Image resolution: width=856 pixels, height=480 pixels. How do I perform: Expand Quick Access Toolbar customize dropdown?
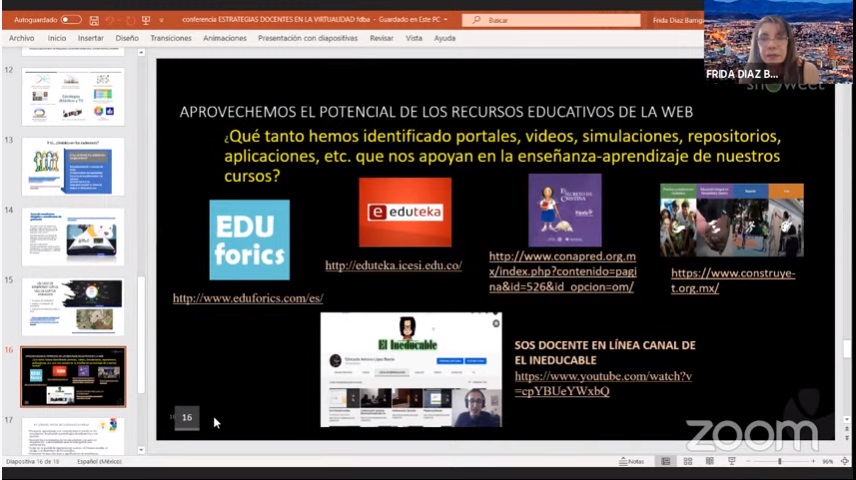click(162, 19)
